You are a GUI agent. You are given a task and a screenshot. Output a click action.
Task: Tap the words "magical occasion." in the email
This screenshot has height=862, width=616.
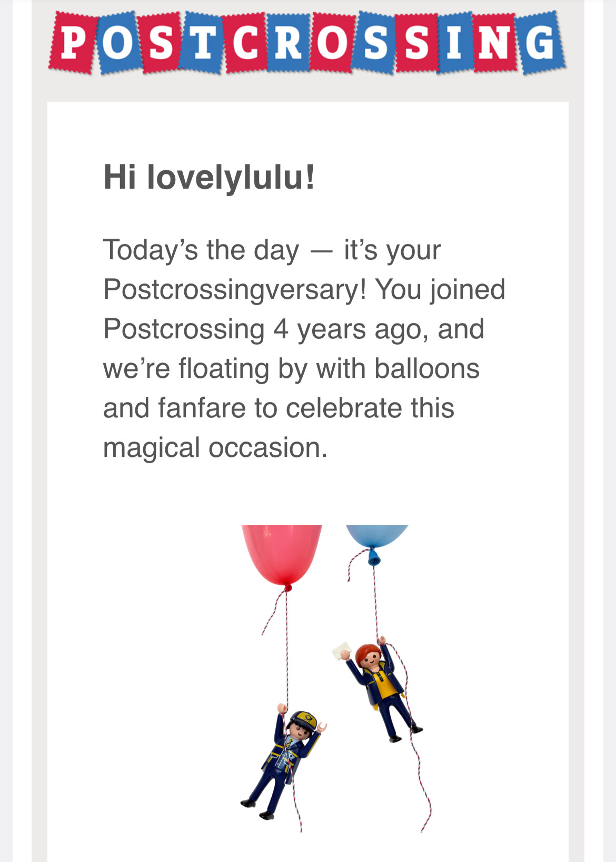pos(215,448)
